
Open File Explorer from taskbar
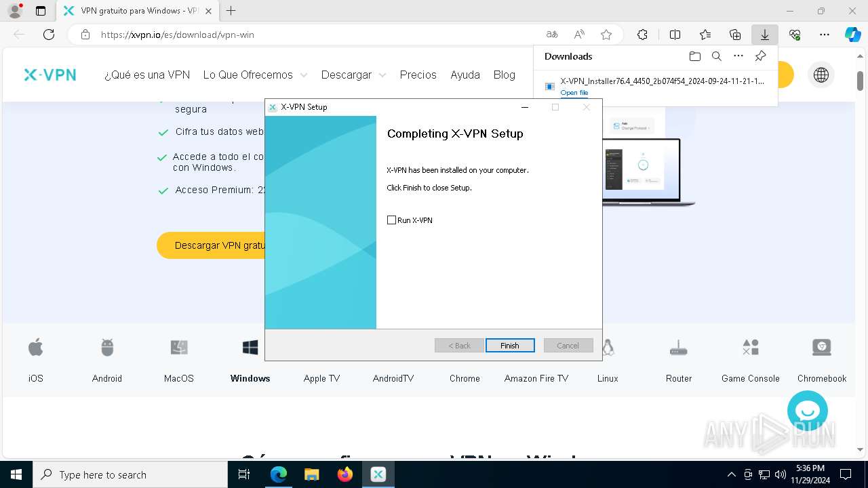click(311, 474)
